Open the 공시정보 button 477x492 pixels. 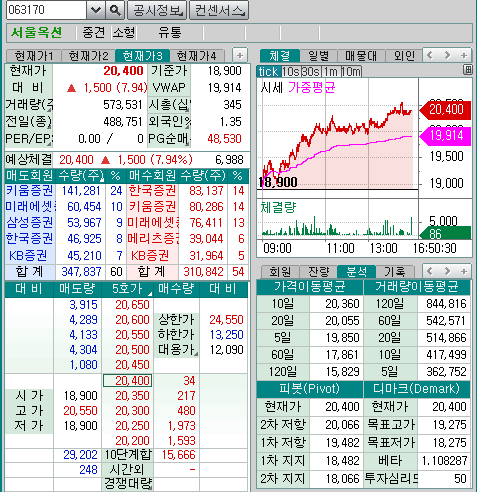click(x=157, y=10)
